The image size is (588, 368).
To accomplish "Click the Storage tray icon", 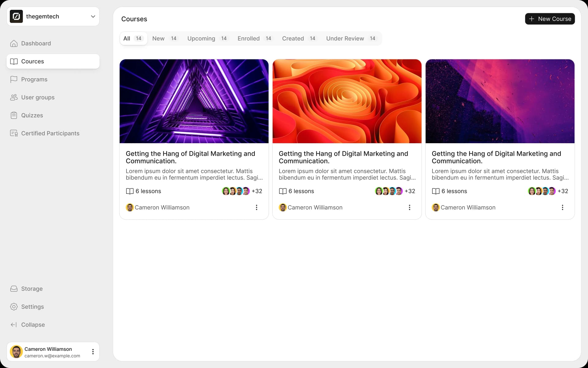I will point(14,289).
